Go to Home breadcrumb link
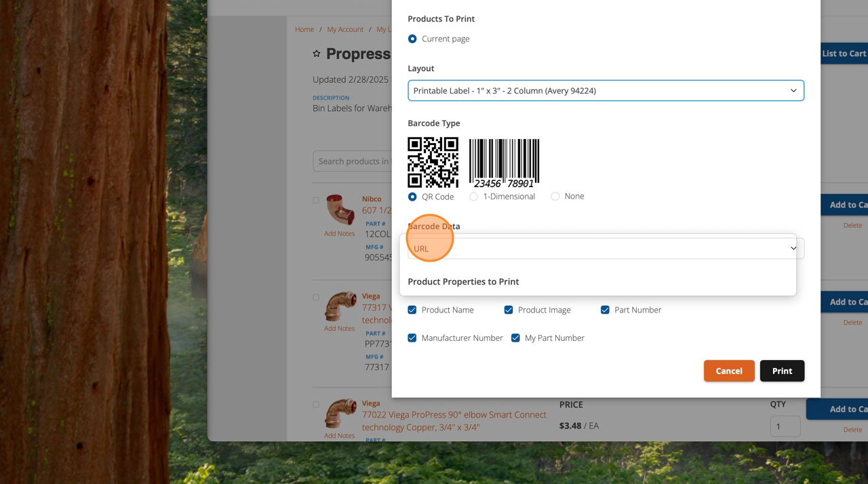 (x=304, y=29)
